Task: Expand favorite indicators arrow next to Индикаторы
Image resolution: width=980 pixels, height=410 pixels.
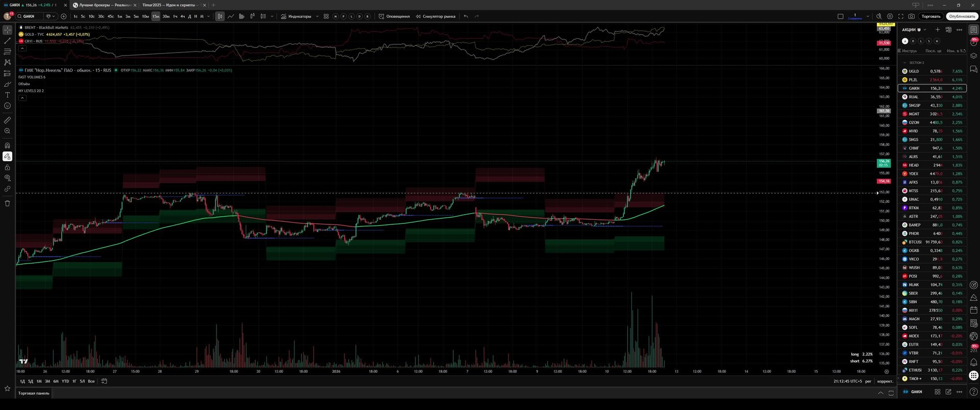Action: click(x=317, y=16)
